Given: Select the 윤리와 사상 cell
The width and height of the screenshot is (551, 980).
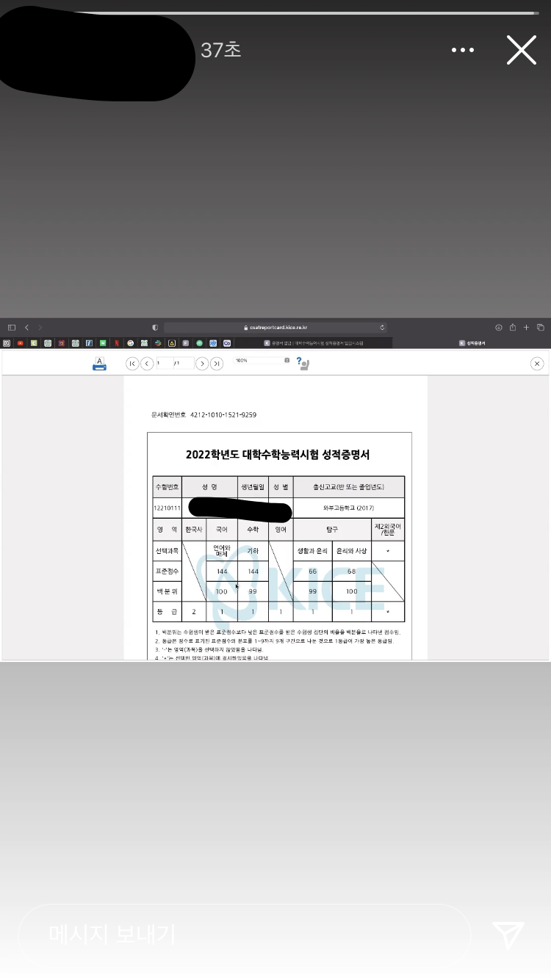Looking at the screenshot, I should [x=351, y=550].
